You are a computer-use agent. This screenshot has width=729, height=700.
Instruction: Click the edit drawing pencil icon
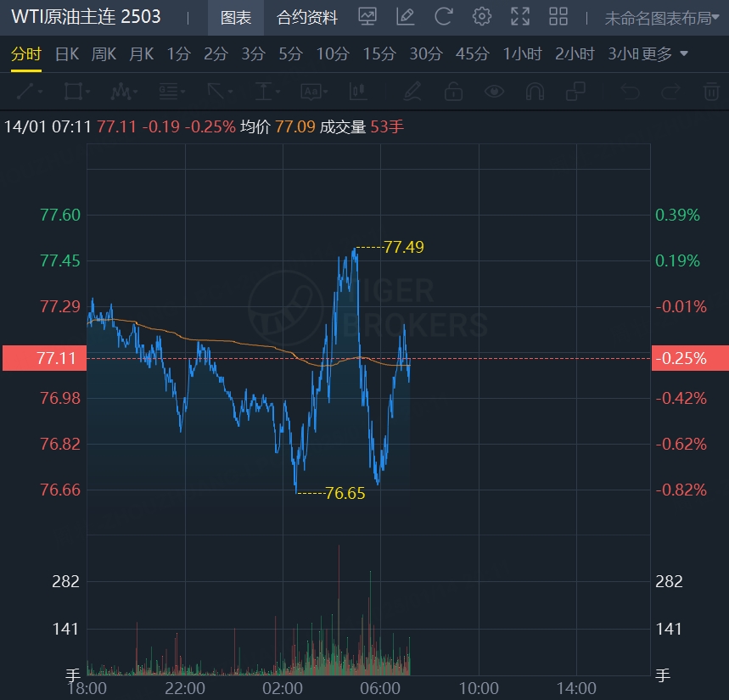405,16
